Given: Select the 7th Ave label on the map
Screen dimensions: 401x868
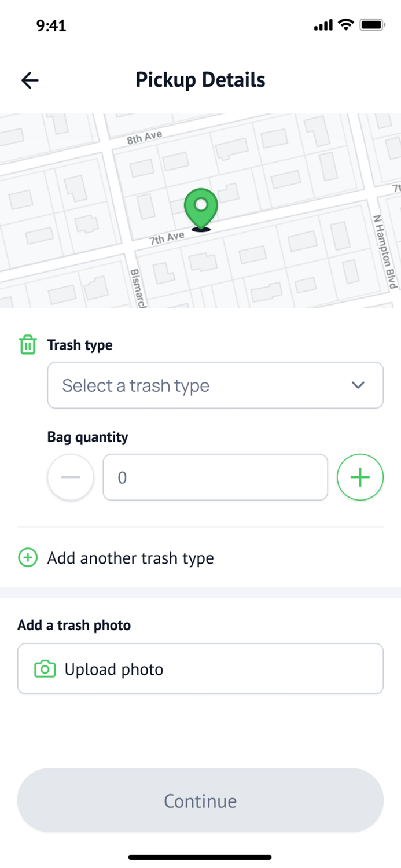Looking at the screenshot, I should coord(167,236).
